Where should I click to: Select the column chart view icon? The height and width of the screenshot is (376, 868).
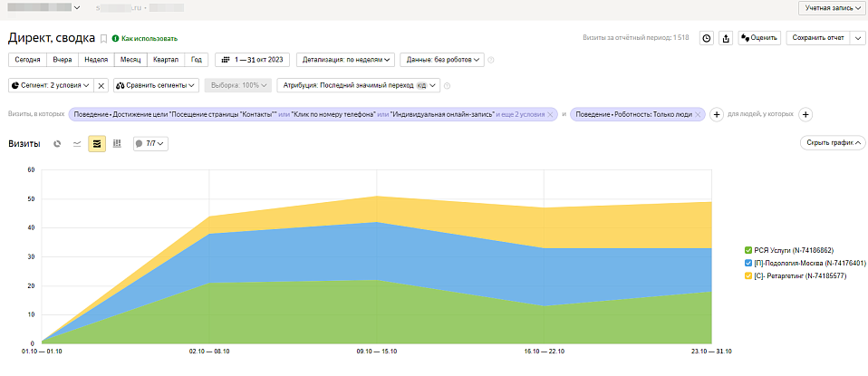coord(117,143)
